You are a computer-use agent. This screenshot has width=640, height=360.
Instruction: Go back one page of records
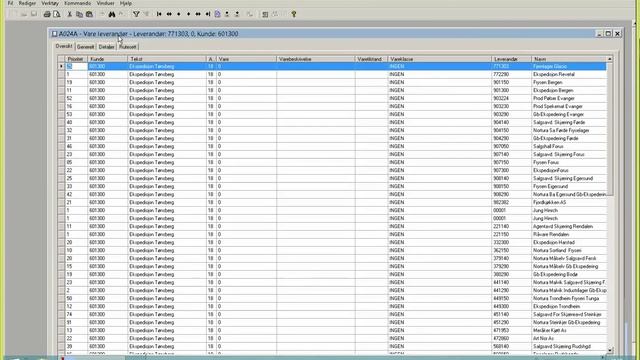[x=169, y=14]
